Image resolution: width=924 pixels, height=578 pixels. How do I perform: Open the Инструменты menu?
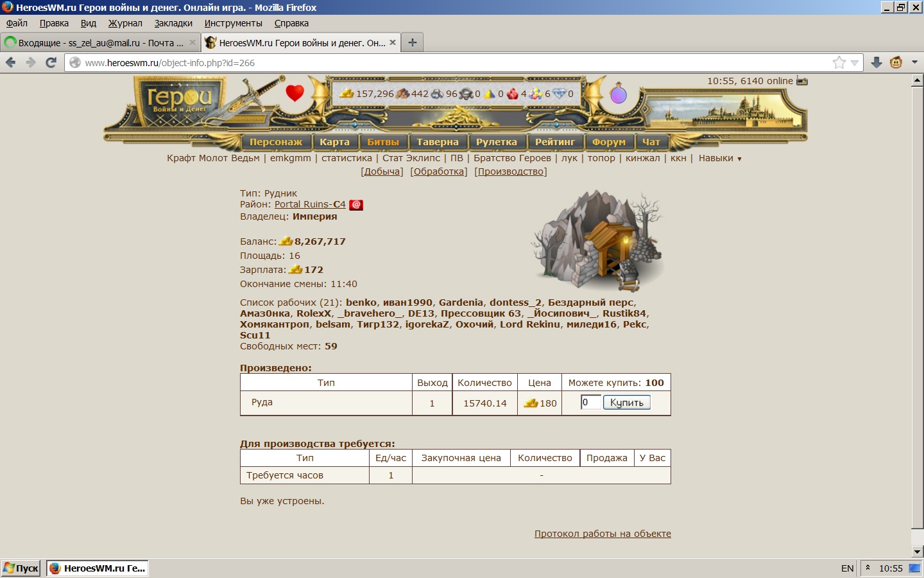tap(234, 23)
